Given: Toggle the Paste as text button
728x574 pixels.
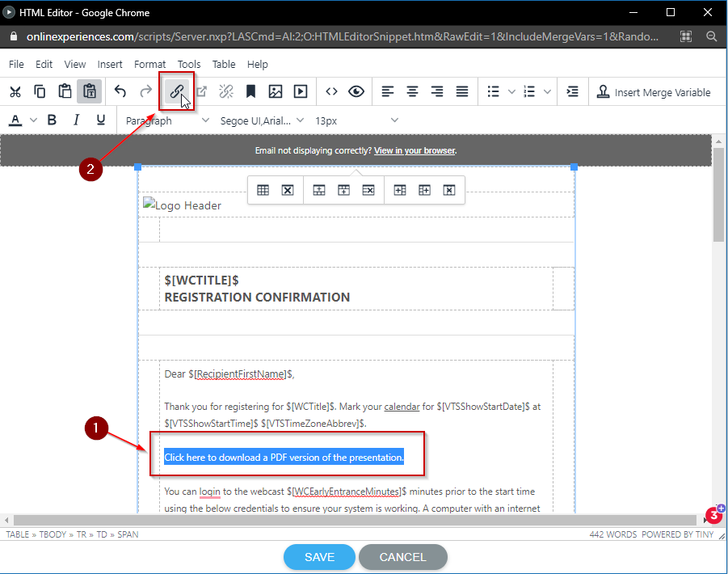Looking at the screenshot, I should [x=89, y=91].
